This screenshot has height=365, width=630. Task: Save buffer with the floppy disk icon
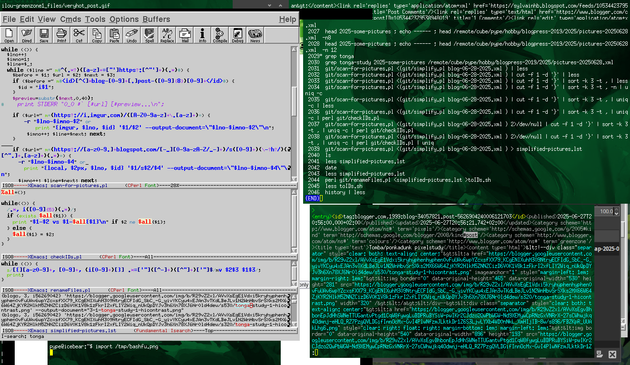[44, 35]
